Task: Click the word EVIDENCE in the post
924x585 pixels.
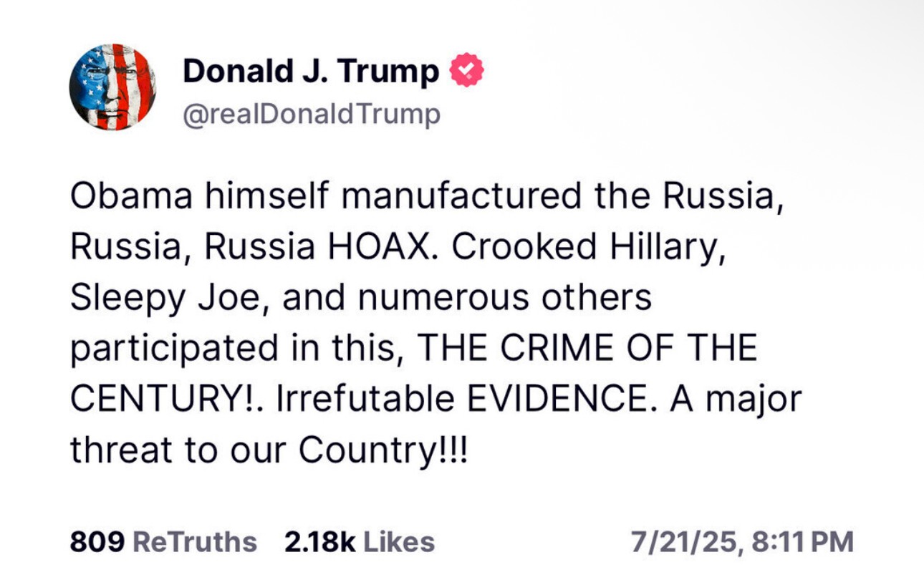Action: click(557, 400)
